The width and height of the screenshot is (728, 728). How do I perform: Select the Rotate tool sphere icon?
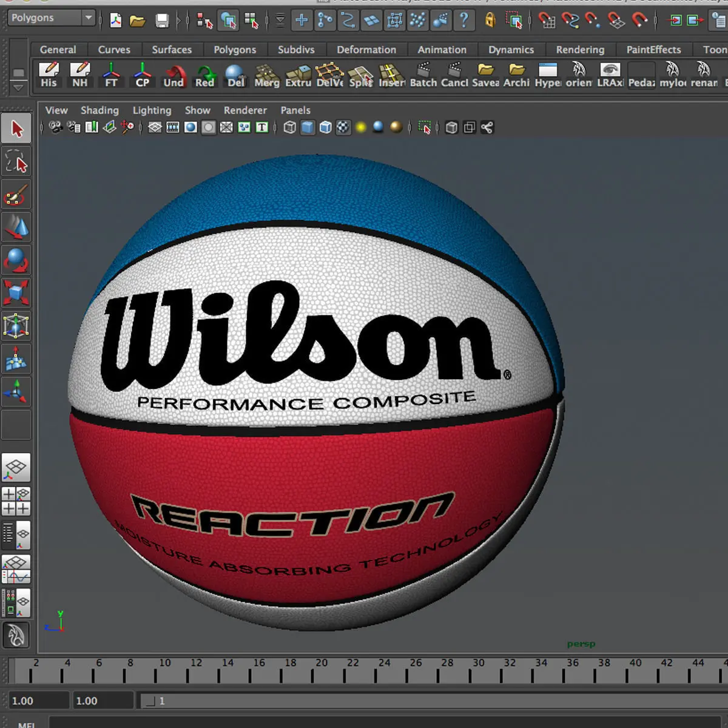(x=16, y=260)
